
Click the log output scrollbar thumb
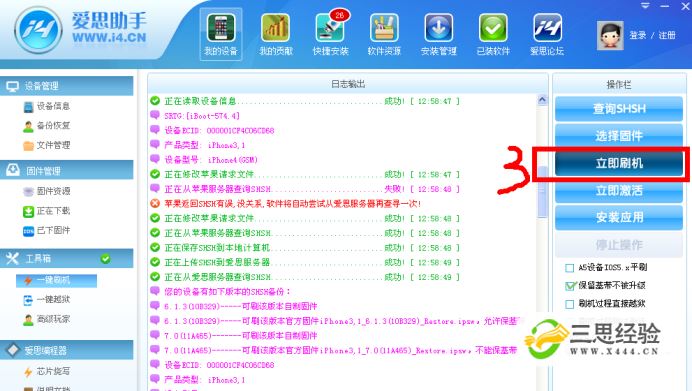click(x=542, y=192)
